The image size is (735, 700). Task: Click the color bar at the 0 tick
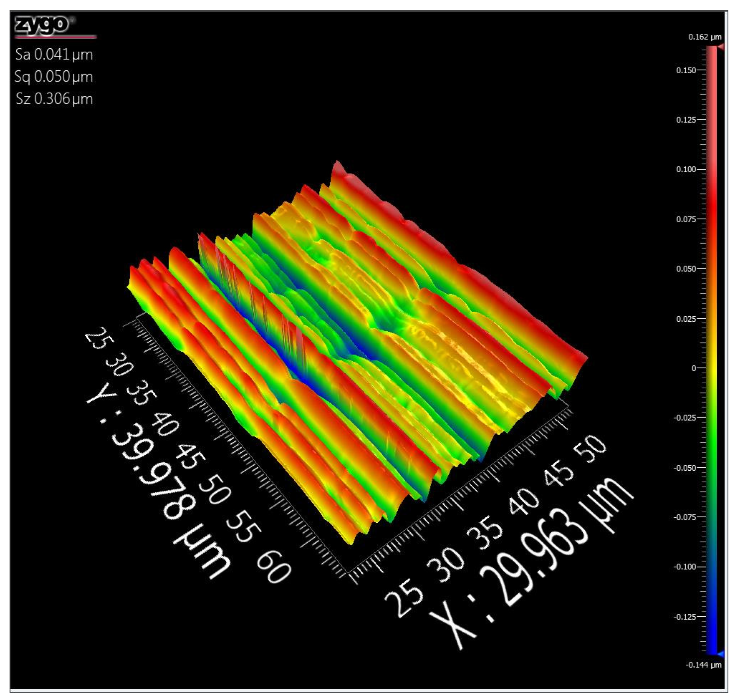coord(712,368)
